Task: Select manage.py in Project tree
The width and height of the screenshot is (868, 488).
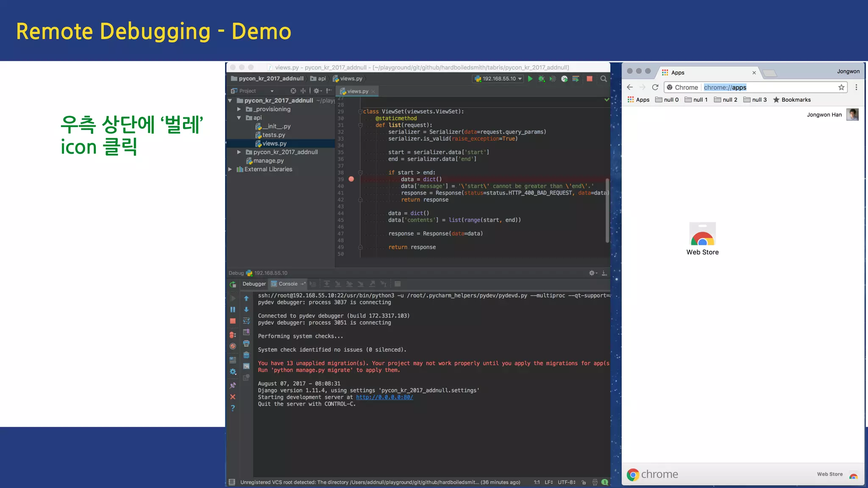Action: [265, 161]
